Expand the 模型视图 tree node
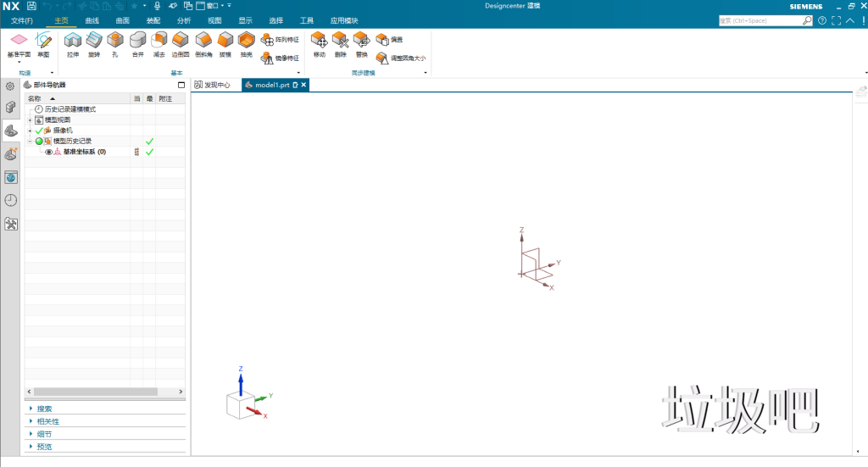 (30, 120)
